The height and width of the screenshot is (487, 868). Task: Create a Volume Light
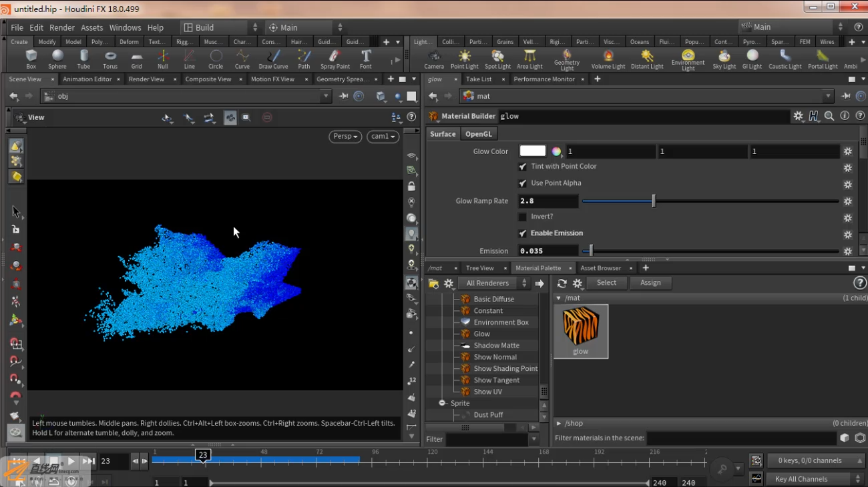coord(608,59)
